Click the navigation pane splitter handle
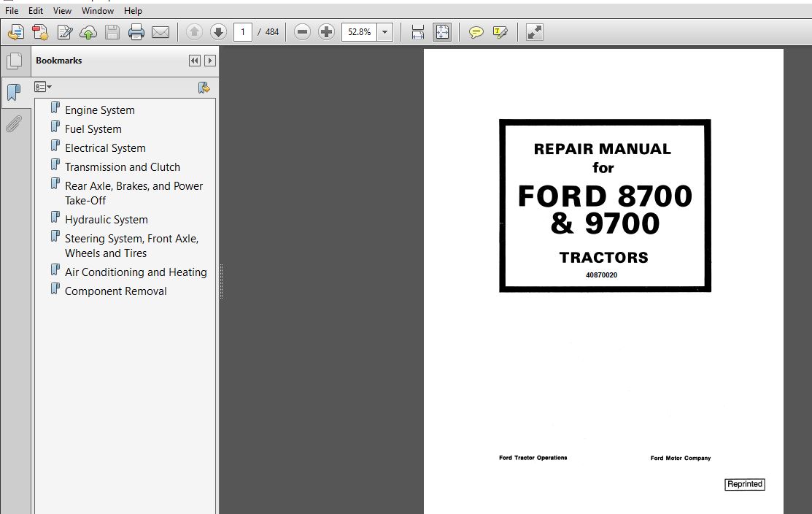 [222, 281]
